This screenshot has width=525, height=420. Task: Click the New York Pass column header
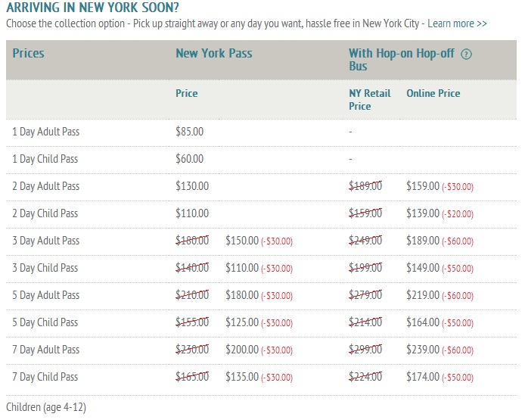(x=214, y=53)
